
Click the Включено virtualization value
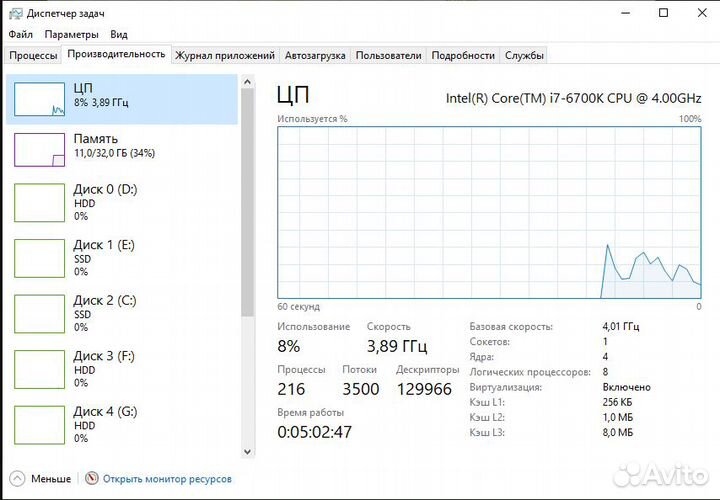[626, 387]
